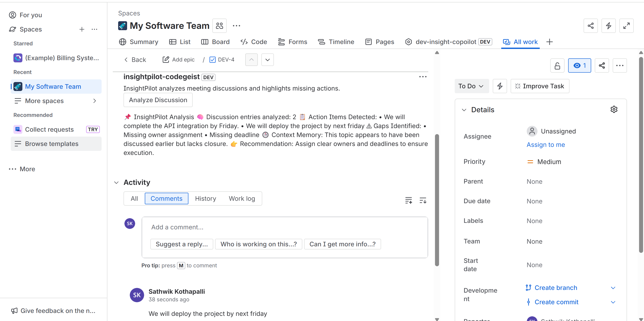The height and width of the screenshot is (321, 644).
Task: Open the Details settings gear
Action: [614, 109]
